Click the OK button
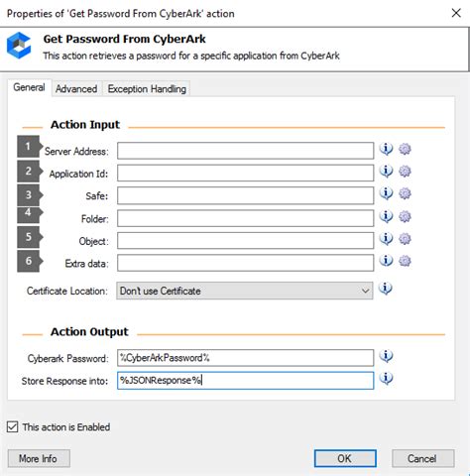Image resolution: width=470 pixels, height=476 pixels. pos(345,458)
